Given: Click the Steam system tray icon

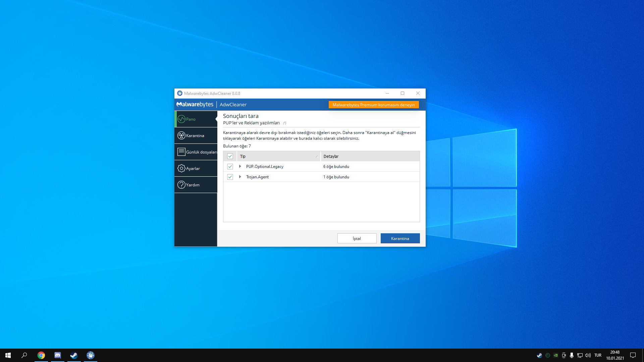Looking at the screenshot, I should click(x=539, y=355).
